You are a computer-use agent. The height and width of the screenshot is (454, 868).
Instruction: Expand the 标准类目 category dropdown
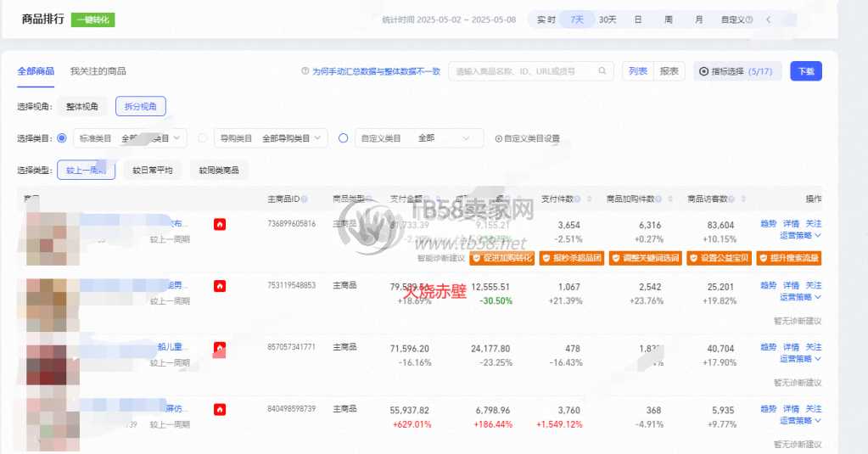(130, 137)
